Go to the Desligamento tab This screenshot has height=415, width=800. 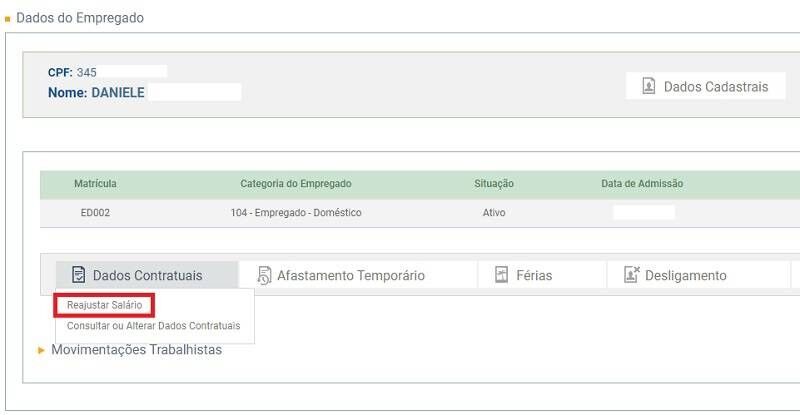[685, 275]
